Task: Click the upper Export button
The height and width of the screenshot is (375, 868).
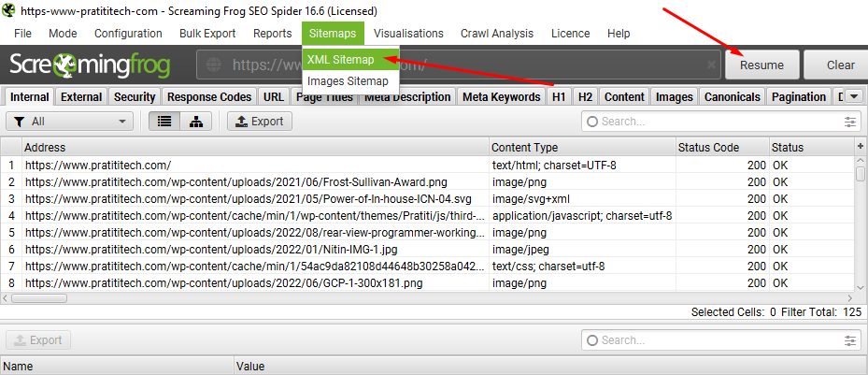Action: 260,122
